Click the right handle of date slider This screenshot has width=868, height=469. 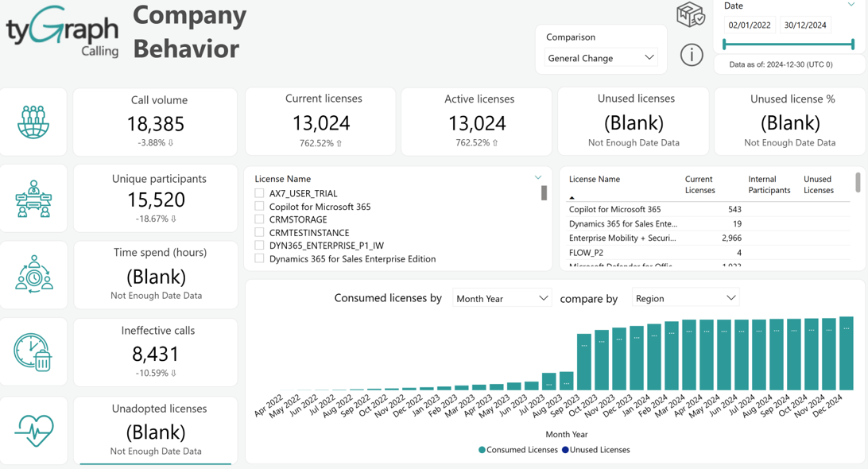tap(853, 44)
